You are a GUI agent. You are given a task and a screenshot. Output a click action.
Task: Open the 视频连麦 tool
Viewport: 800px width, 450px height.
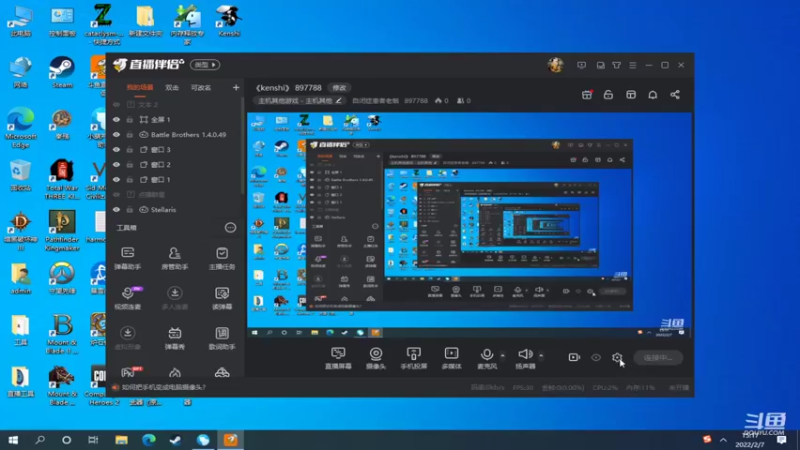(x=128, y=297)
